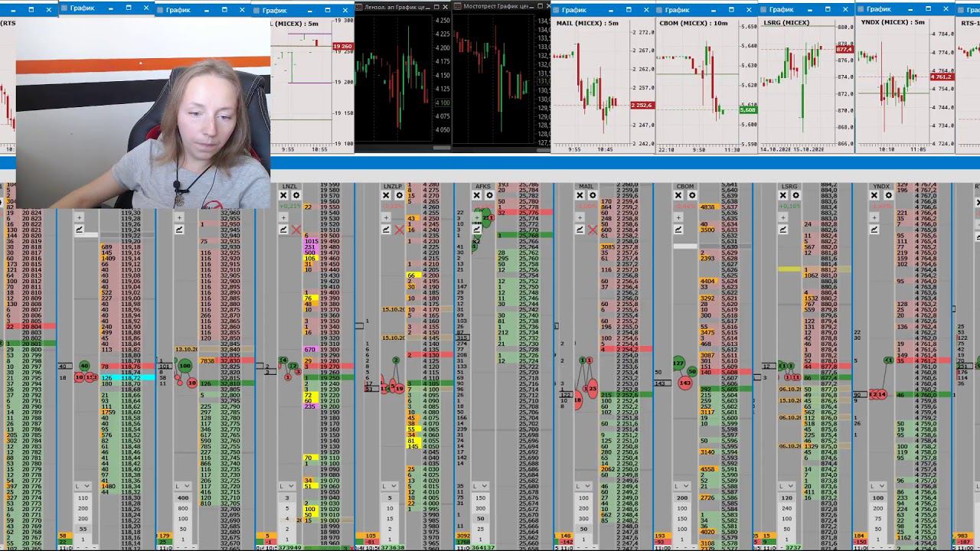Select volume preset 150 in AFKS panel
This screenshot has height=551, width=980.
coord(481,498)
